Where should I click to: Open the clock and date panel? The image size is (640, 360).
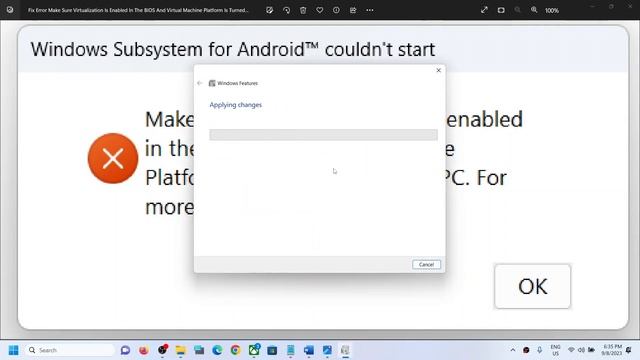point(611,350)
